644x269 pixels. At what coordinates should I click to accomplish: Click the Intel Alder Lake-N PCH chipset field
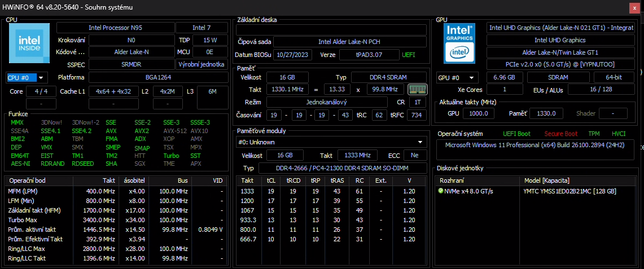point(350,42)
